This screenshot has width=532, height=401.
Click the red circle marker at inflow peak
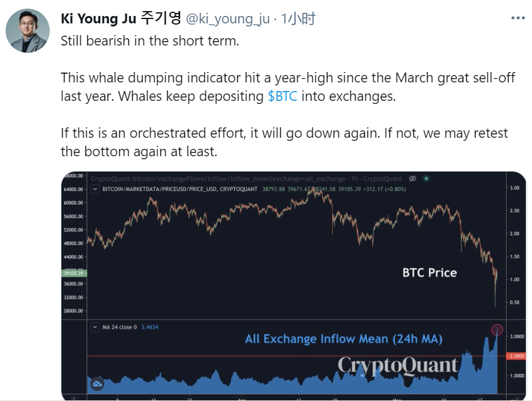click(497, 330)
